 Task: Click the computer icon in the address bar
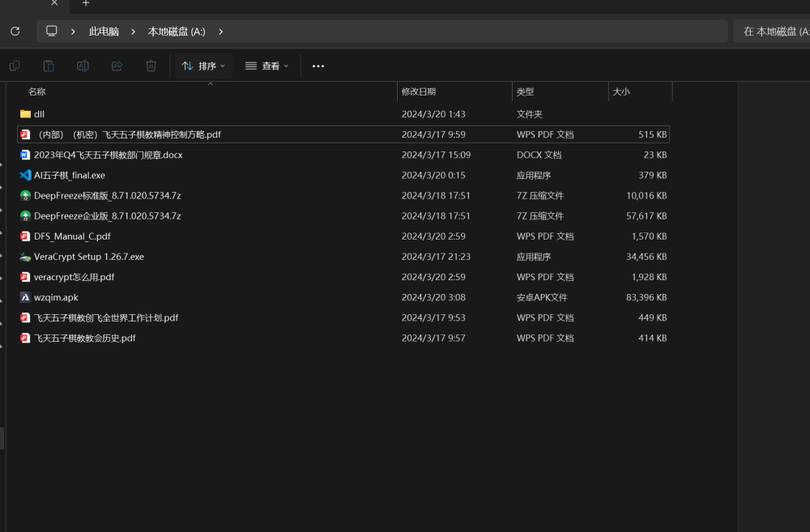(52, 32)
